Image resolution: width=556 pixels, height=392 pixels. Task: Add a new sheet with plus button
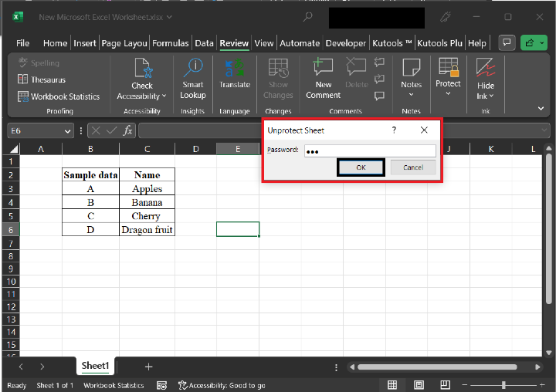click(x=148, y=367)
